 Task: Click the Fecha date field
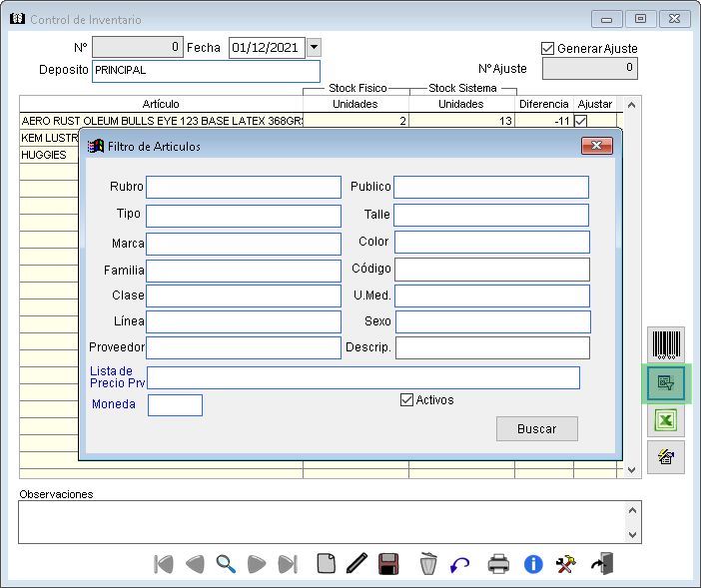267,47
